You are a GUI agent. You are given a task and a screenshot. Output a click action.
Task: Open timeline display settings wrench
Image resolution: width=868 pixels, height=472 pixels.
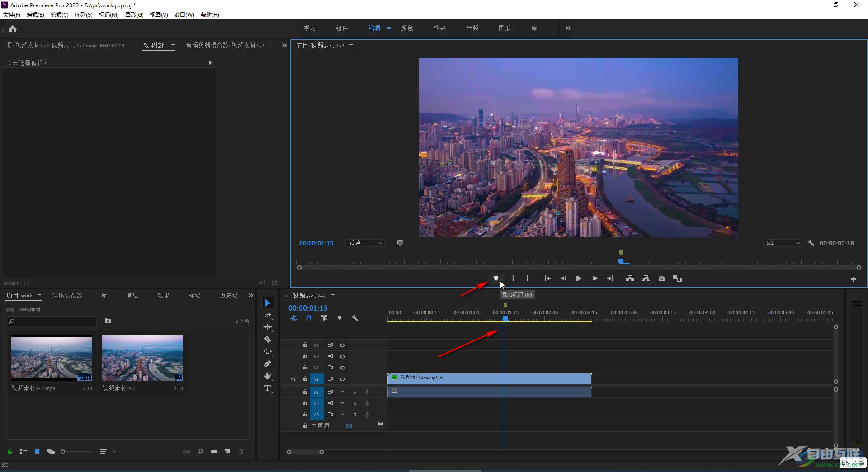pyautogui.click(x=355, y=318)
